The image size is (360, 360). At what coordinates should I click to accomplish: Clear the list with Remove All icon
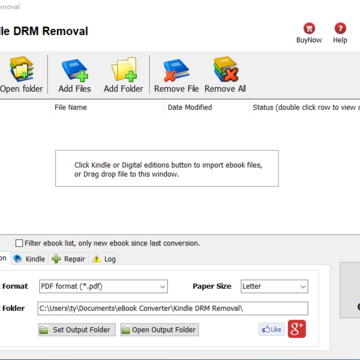click(225, 69)
